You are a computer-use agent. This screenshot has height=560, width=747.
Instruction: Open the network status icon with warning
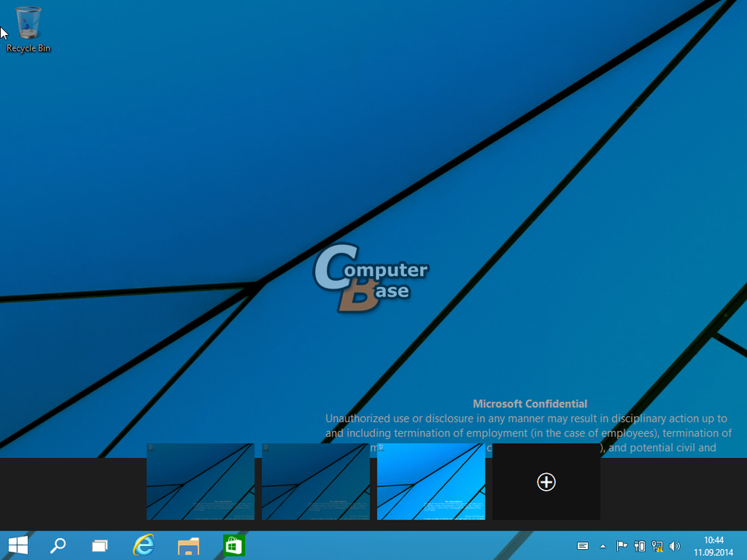click(657, 546)
